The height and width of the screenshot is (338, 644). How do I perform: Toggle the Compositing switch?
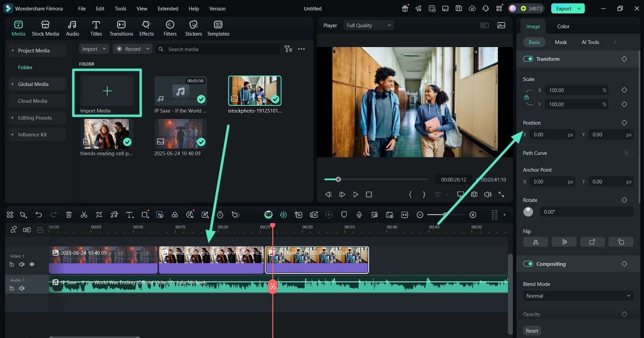click(528, 264)
